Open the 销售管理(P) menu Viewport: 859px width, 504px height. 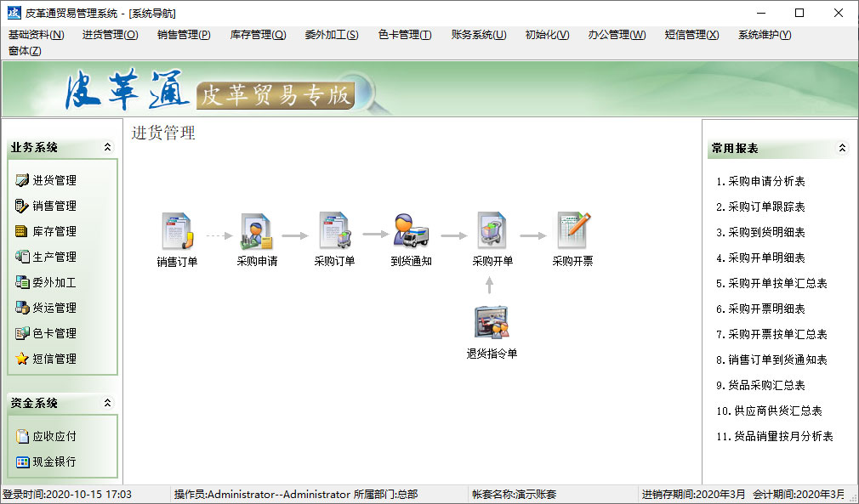(x=184, y=35)
